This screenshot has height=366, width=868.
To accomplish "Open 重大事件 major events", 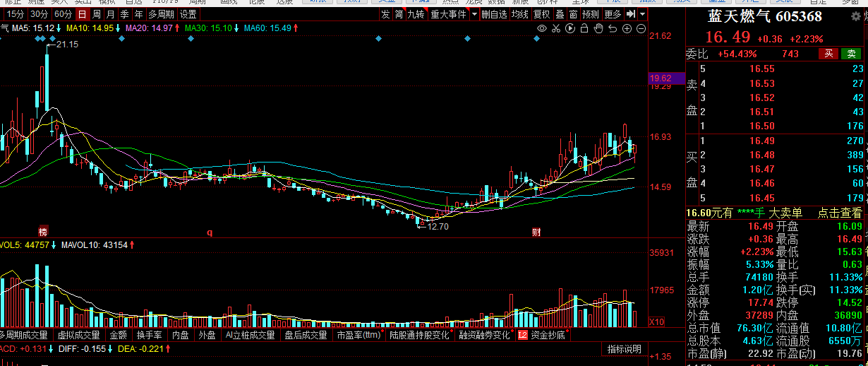I will (449, 14).
